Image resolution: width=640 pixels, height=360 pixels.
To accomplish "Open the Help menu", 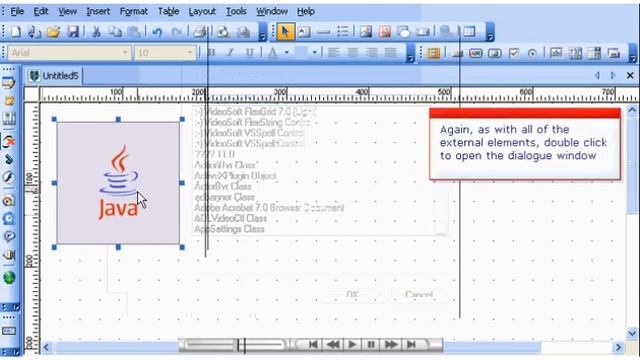I will [306, 11].
